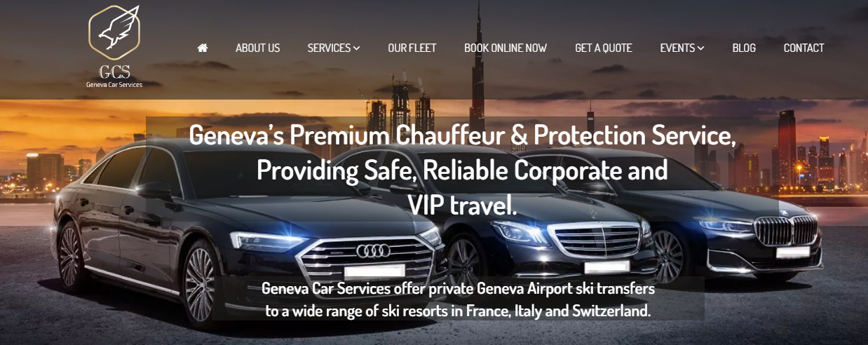The height and width of the screenshot is (345, 868).
Task: Open the About Us page
Action: pyautogui.click(x=257, y=48)
